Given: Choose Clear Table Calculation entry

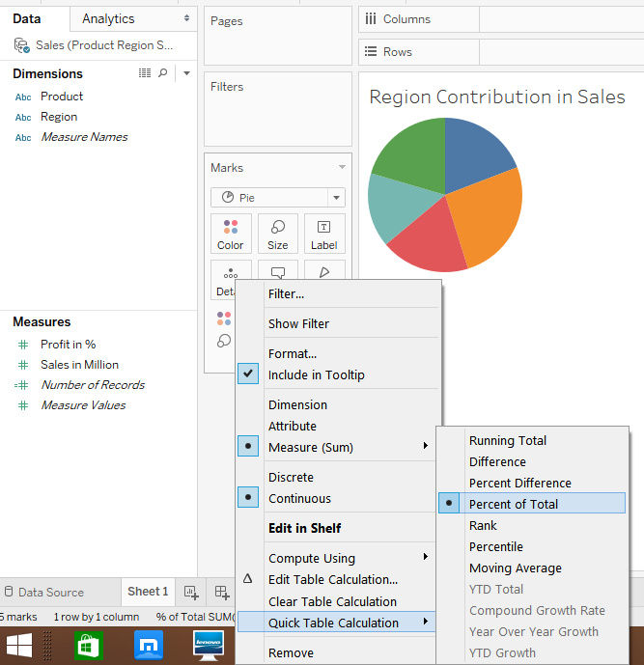Looking at the screenshot, I should [x=332, y=602].
